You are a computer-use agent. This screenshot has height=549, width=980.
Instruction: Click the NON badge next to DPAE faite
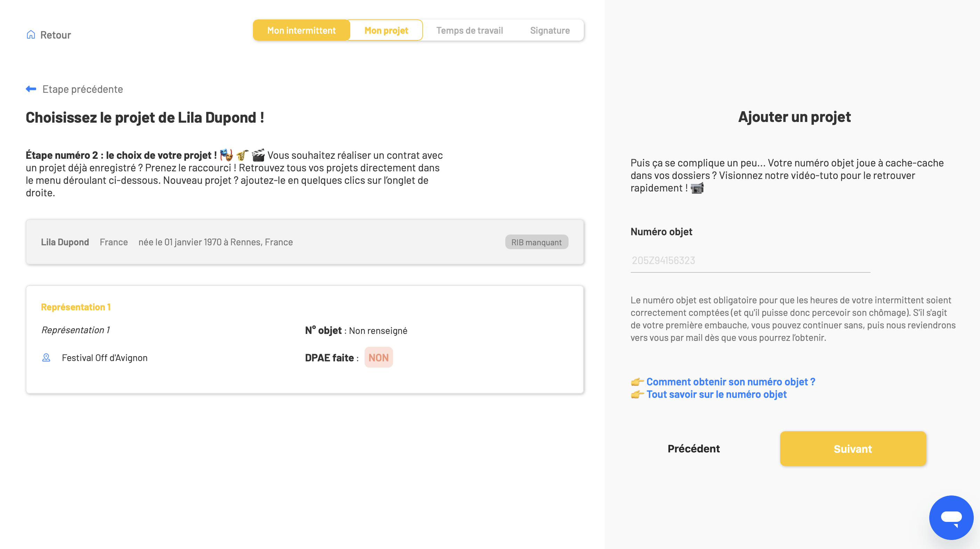(378, 357)
